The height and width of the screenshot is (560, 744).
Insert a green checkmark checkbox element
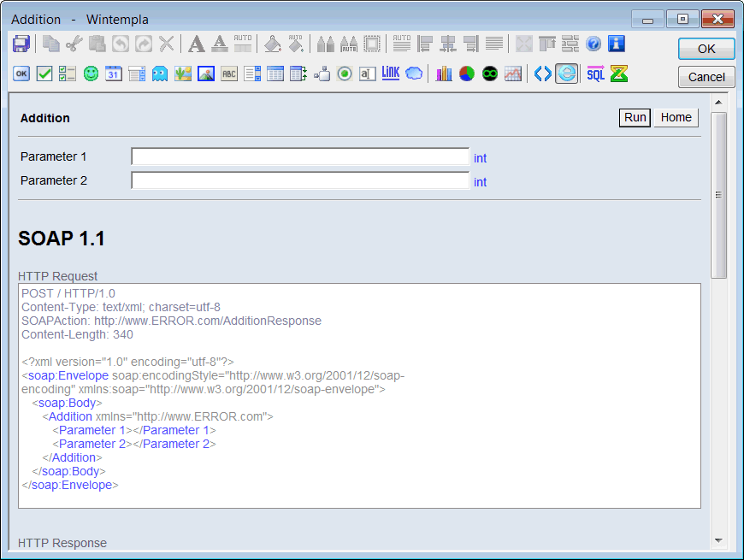click(x=44, y=74)
